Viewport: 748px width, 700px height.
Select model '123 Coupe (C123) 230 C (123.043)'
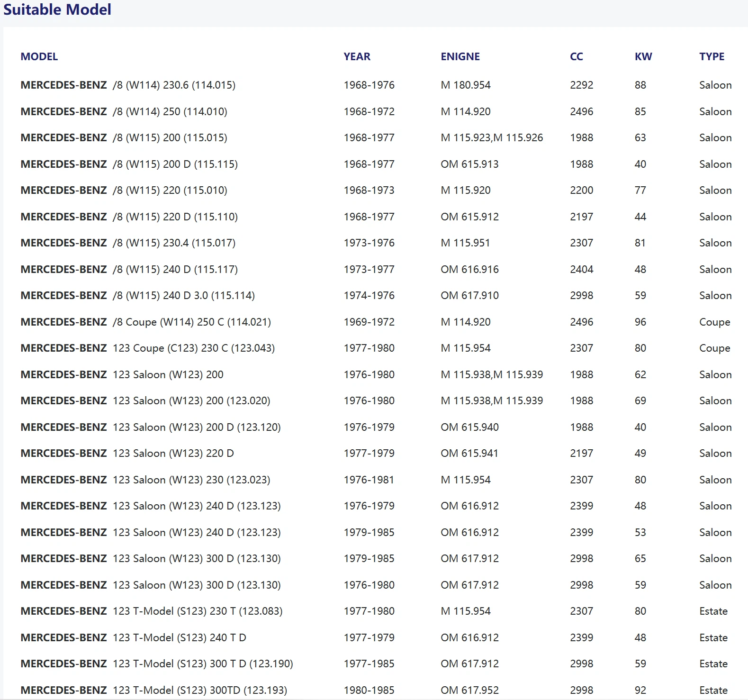[x=194, y=348]
